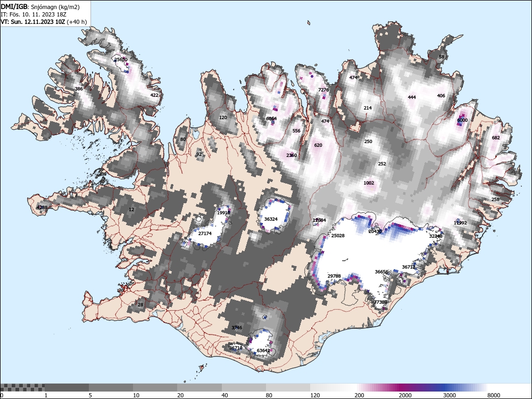Select the map value 92
This screenshot has height=399, width=532.
(199, 154)
